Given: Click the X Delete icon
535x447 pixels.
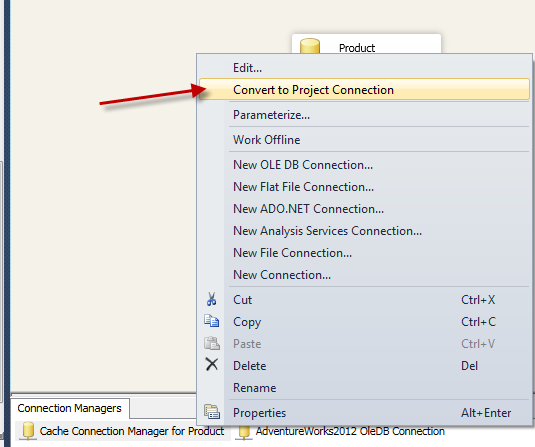Looking at the screenshot, I should tap(212, 364).
